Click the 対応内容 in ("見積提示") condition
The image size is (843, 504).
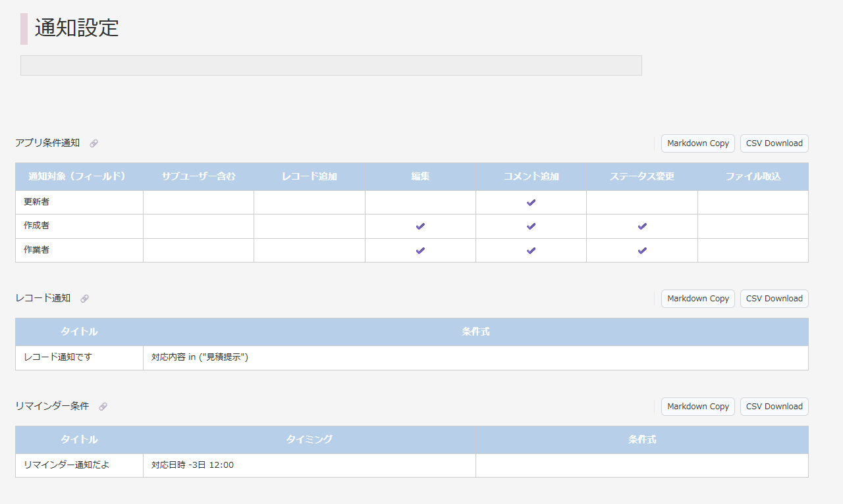200,357
